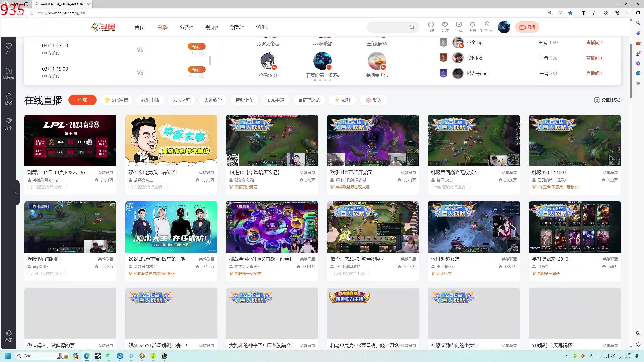Open the 下载 download icon

459,27
